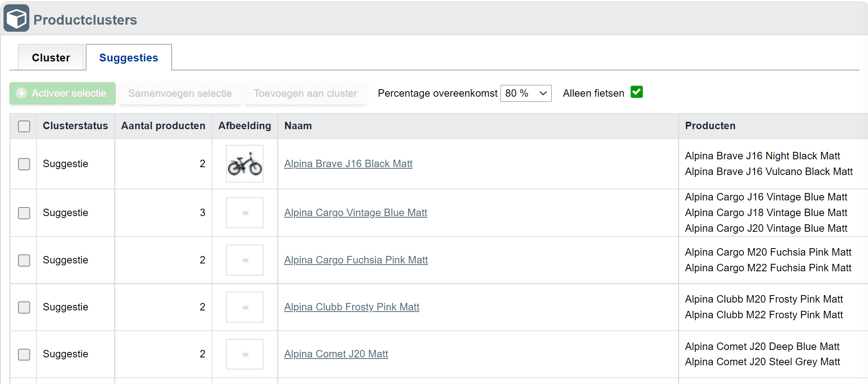Click the Toevoegen aan cluster button
The width and height of the screenshot is (868, 384).
(x=305, y=93)
